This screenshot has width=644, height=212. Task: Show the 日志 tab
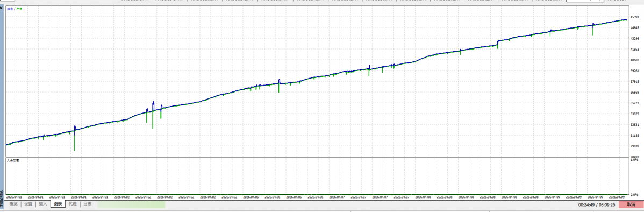tap(87, 204)
